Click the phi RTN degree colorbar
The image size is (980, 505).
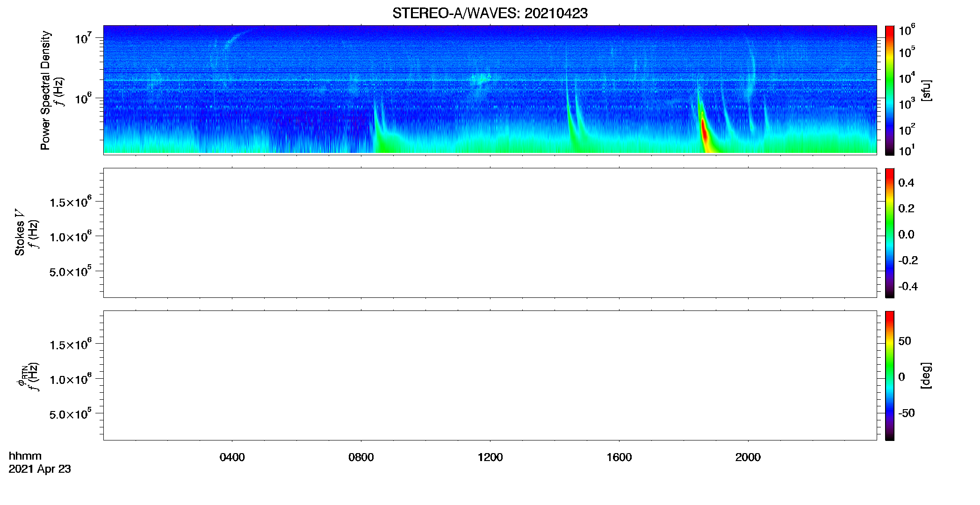point(890,375)
